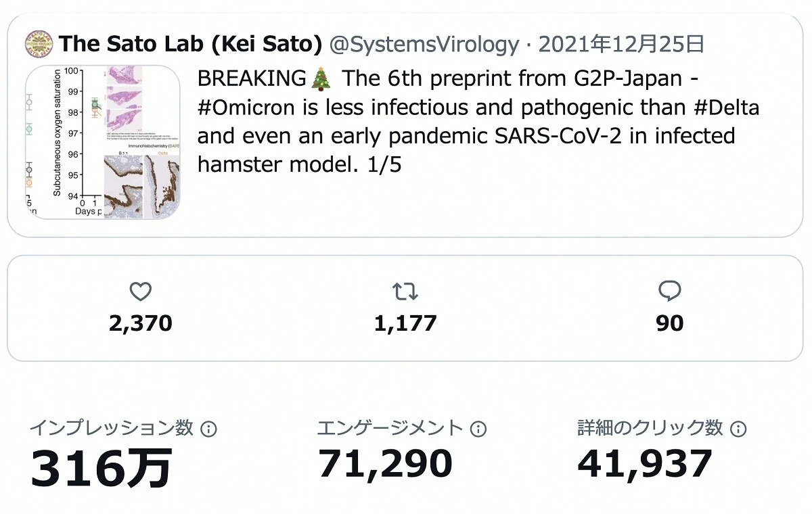This screenshot has height=514, width=812.
Task: Open the tweet date 2021年12月25日
Action: [622, 44]
